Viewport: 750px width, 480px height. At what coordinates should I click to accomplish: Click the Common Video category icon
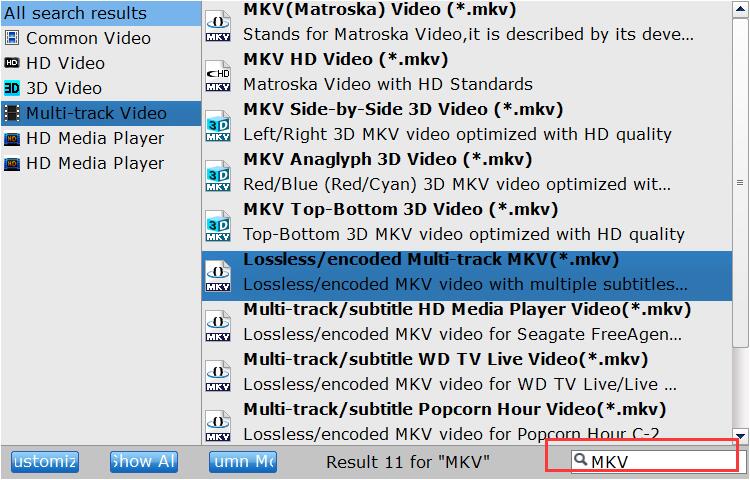tap(12, 38)
